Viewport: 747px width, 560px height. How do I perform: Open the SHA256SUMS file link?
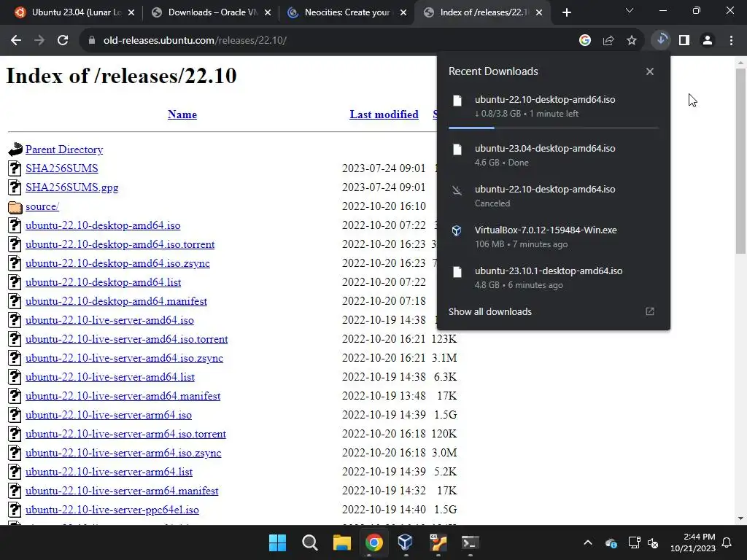[61, 168]
